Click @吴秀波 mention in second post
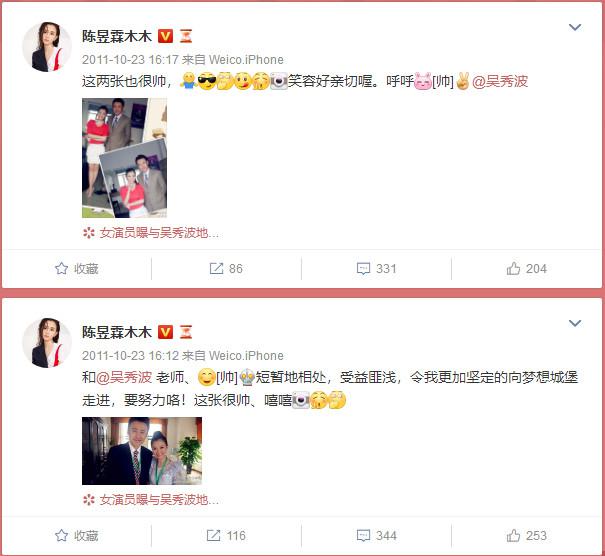The height and width of the screenshot is (556, 605). (x=123, y=377)
